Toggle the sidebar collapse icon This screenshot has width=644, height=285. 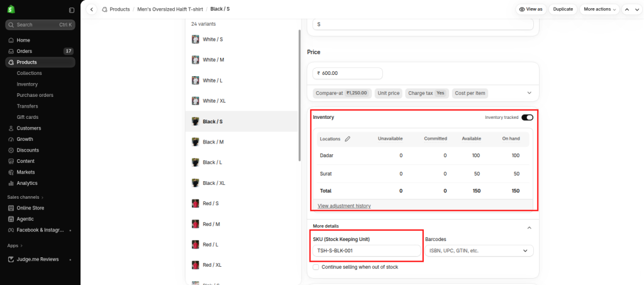[x=72, y=10]
